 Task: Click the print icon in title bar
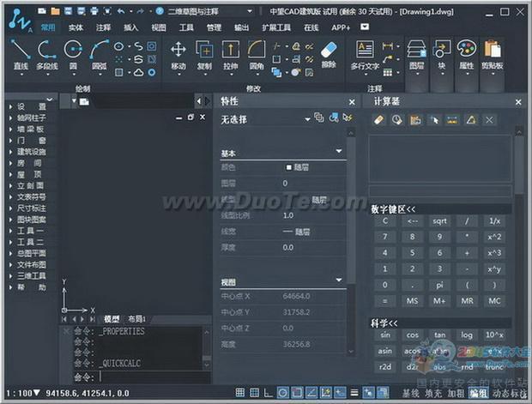click(94, 11)
